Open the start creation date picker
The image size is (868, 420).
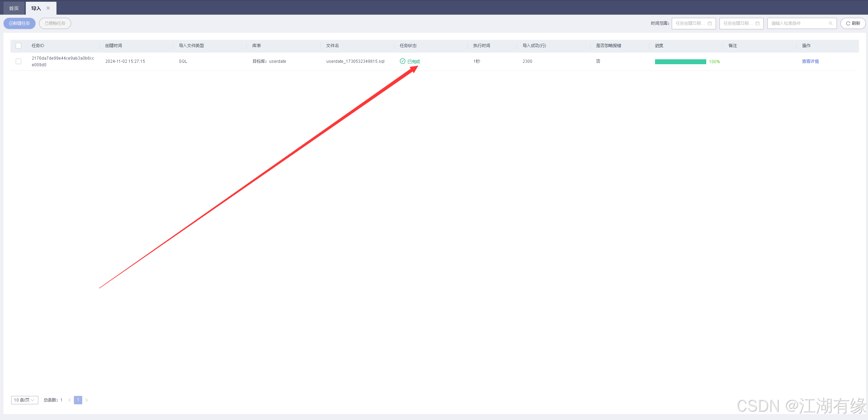tap(690, 23)
